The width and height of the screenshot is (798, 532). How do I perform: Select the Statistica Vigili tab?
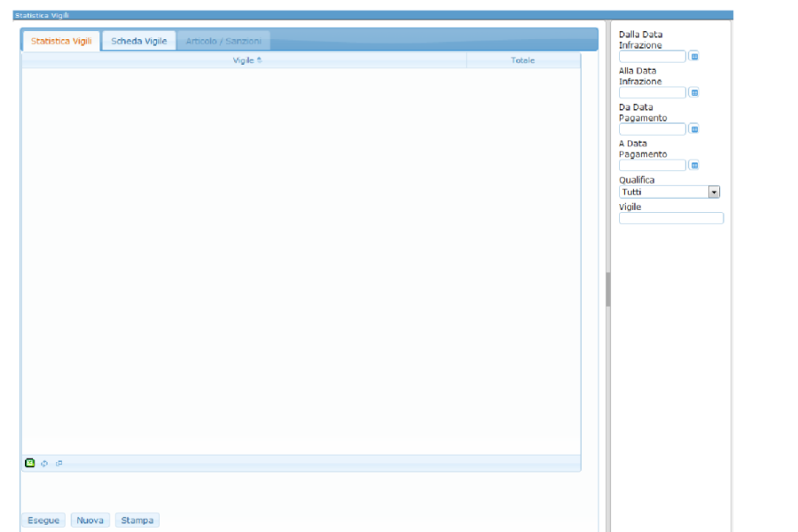tap(61, 41)
